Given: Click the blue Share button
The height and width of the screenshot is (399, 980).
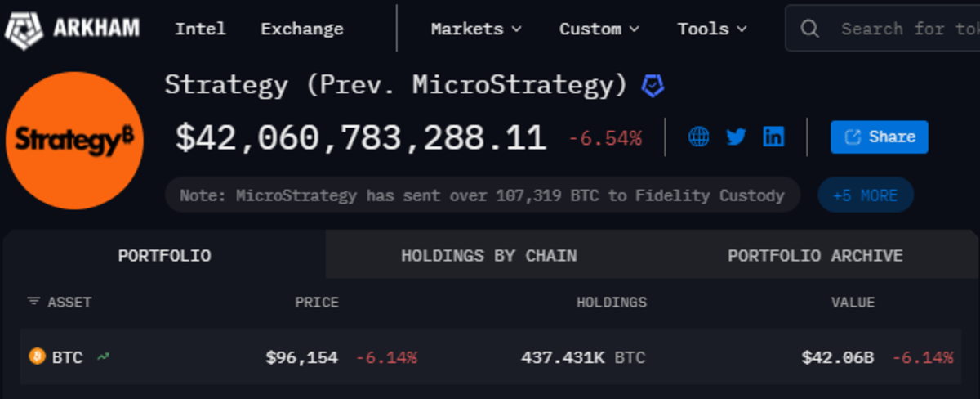Looking at the screenshot, I should point(879,137).
